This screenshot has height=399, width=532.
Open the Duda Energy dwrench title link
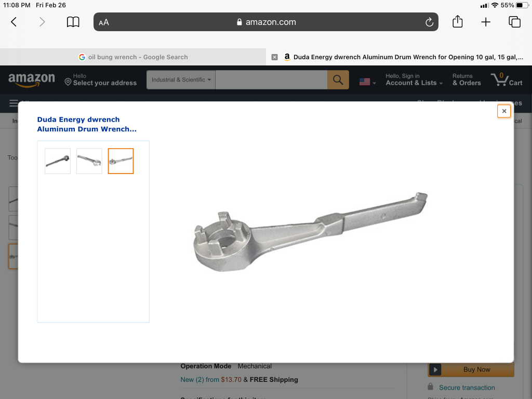(x=87, y=124)
